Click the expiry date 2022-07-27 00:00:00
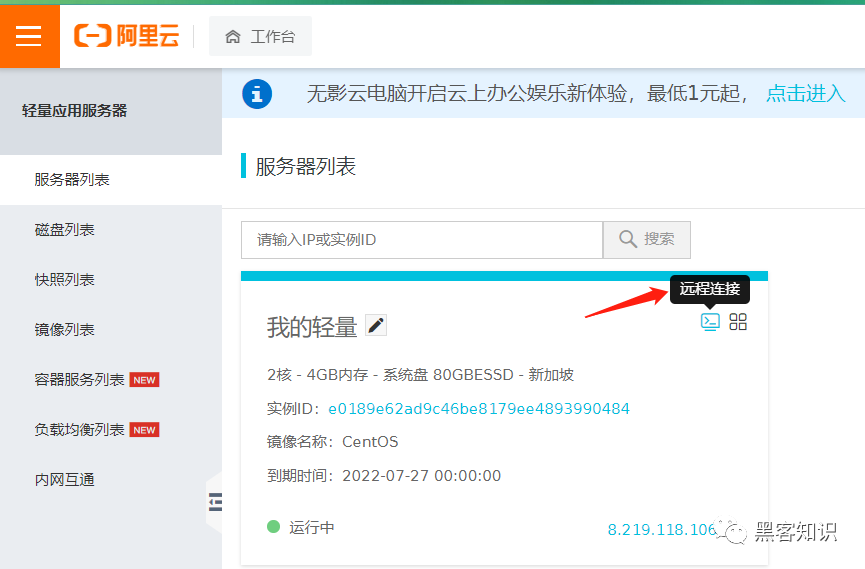 pyautogui.click(x=421, y=476)
